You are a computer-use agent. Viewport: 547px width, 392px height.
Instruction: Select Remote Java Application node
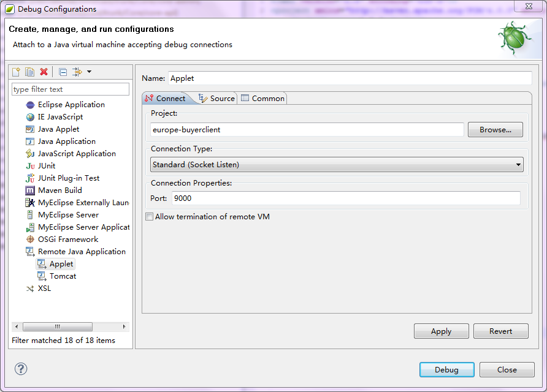click(82, 252)
